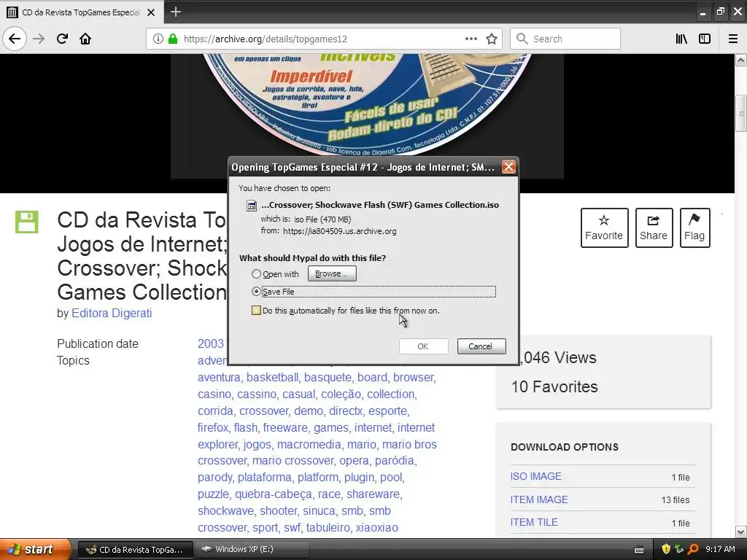Select CD da Revista TopGa... taskbar button

(x=135, y=550)
